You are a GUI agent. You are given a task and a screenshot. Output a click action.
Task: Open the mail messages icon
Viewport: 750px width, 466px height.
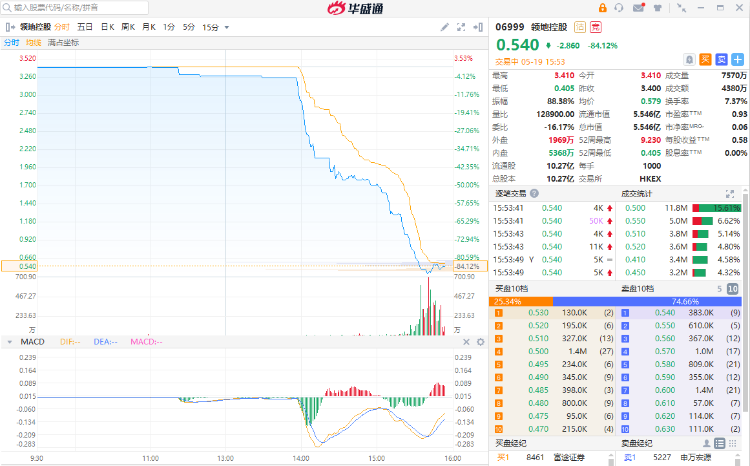coord(639,8)
